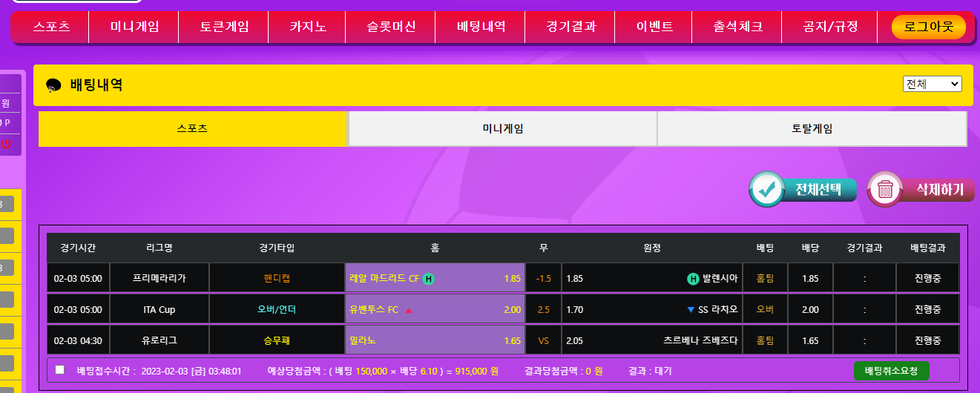The width and height of the screenshot is (980, 393).
Task: Click the green H badge beside 발렌시아
Action: 693,279
